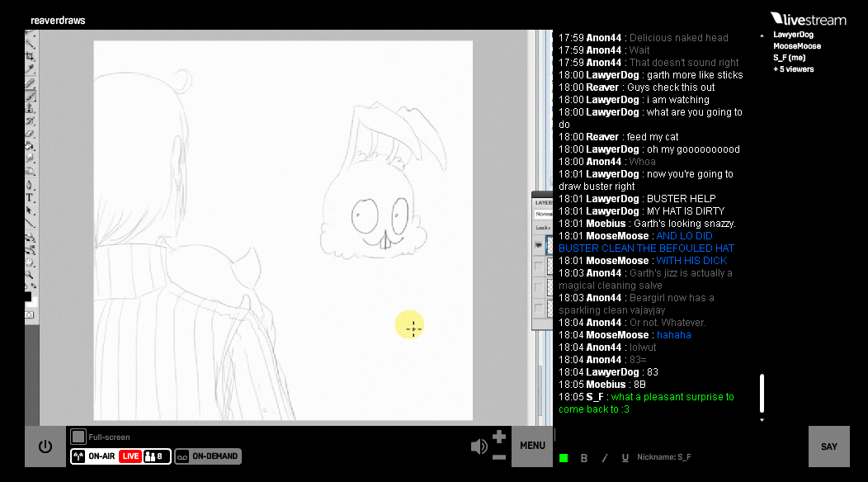The image size is (868, 482).
Task: Pick the green chat text color swatch
Action: click(x=564, y=457)
